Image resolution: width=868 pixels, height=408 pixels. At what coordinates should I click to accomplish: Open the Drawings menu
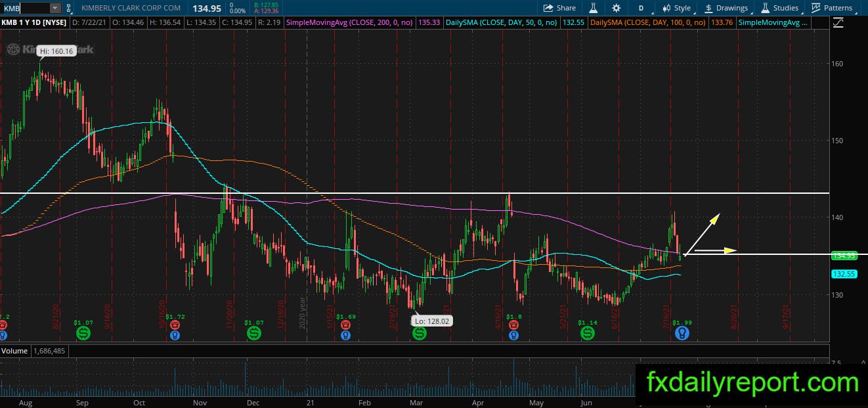click(x=726, y=8)
